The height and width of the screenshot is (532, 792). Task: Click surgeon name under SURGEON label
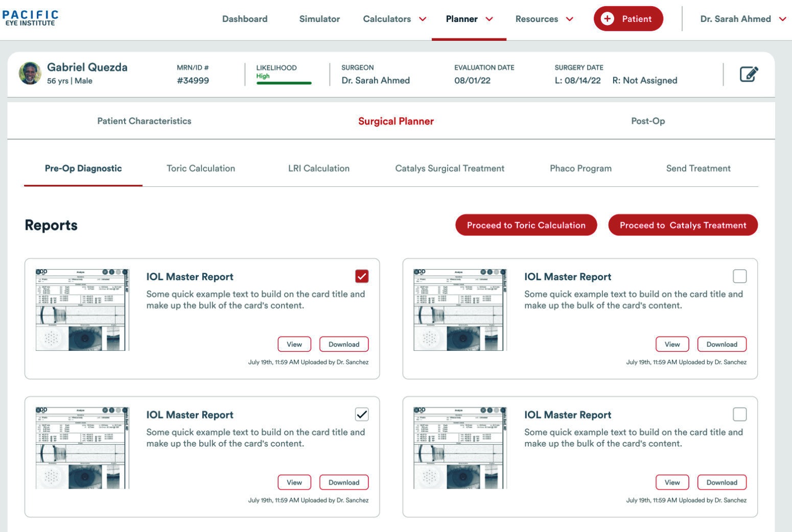[376, 80]
